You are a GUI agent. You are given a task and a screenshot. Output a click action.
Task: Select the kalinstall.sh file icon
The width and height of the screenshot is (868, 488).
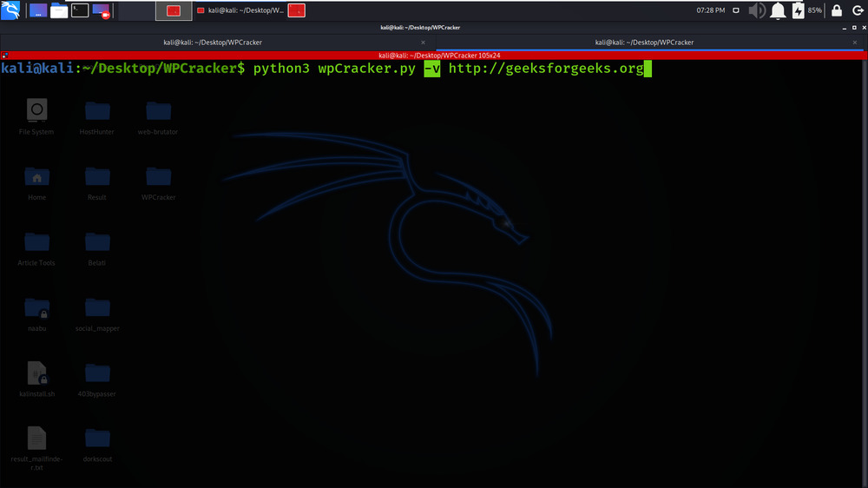point(36,379)
